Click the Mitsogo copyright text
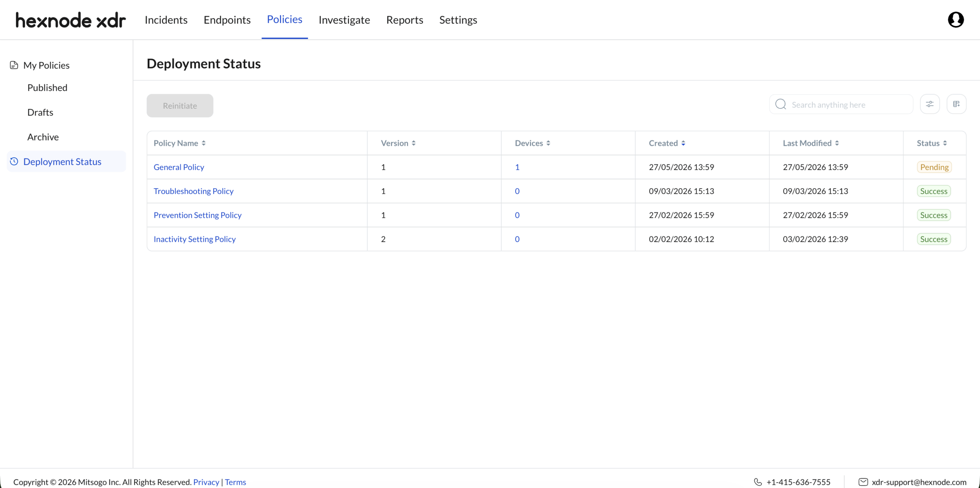This screenshot has width=980, height=488. 102,482
